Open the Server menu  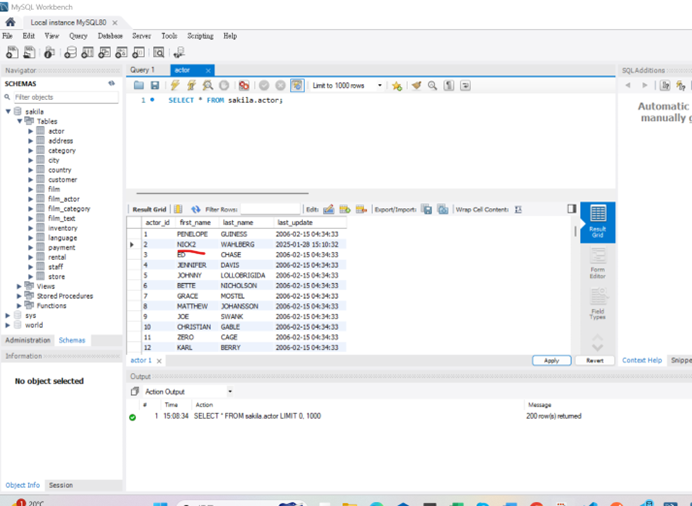point(142,36)
